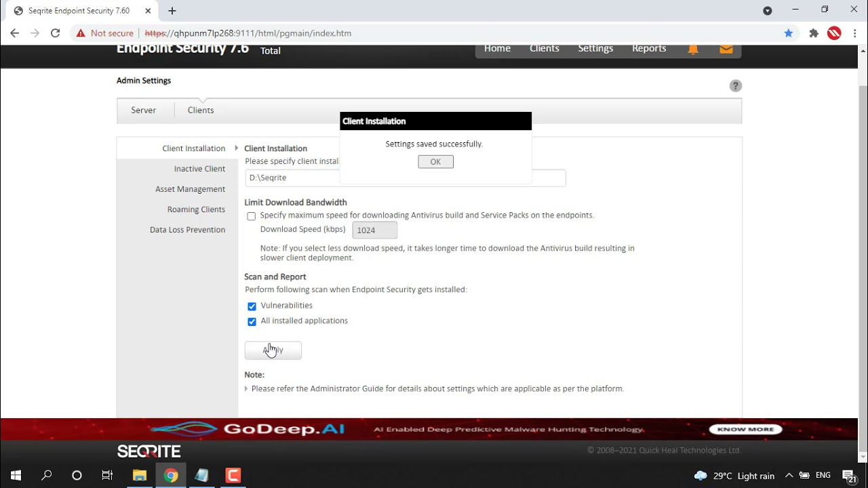Open Windows taskbar search
The width and height of the screenshot is (868, 488).
46,475
